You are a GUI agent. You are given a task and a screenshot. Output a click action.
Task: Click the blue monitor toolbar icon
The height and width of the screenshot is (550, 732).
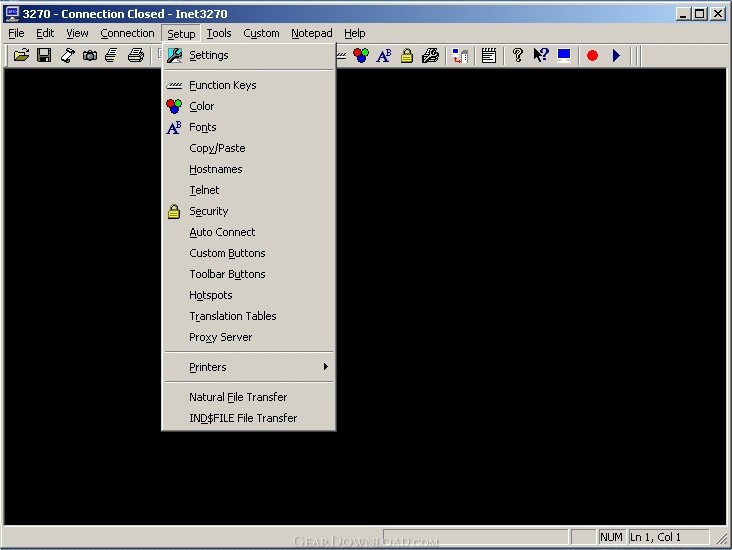[564, 56]
